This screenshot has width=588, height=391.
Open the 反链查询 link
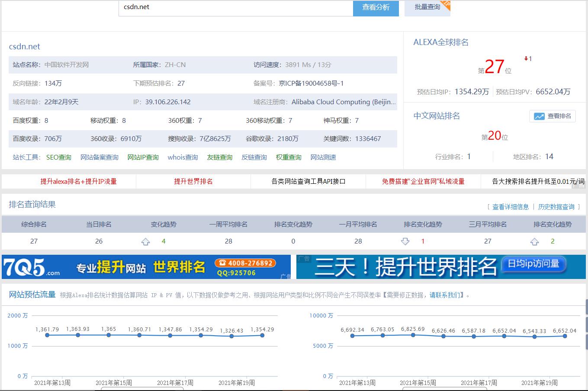point(254,157)
